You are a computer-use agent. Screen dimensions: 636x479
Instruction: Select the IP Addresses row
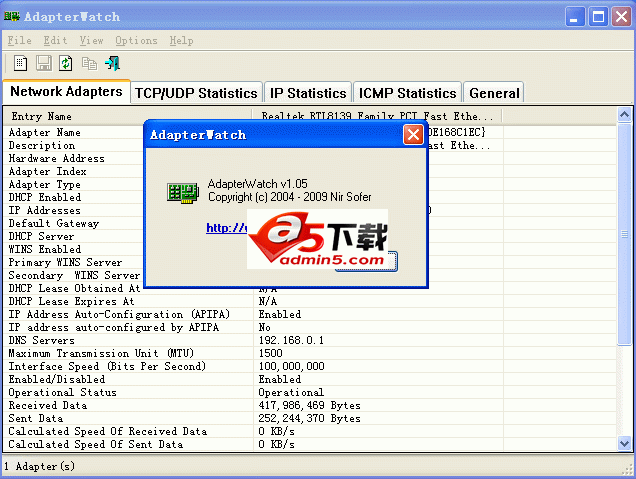tap(310, 210)
